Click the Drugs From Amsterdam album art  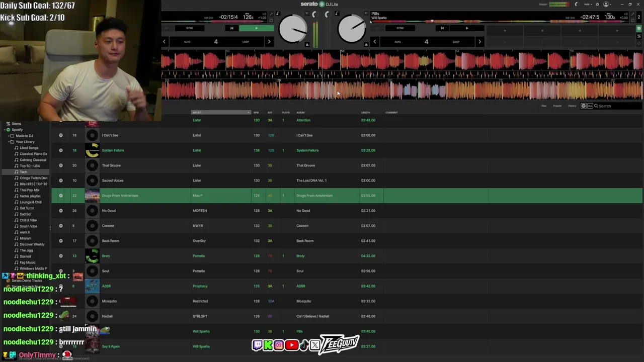pos(92,196)
